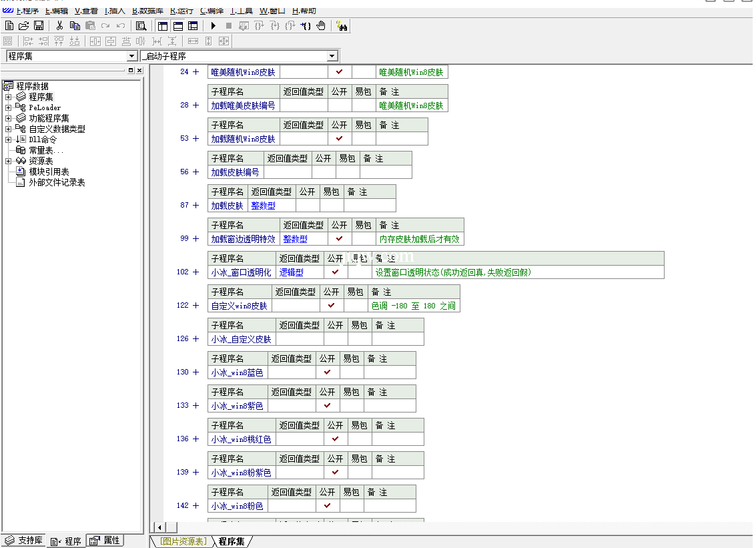Save using the floppy disk icon
The width and height of the screenshot is (756, 548).
point(39,26)
